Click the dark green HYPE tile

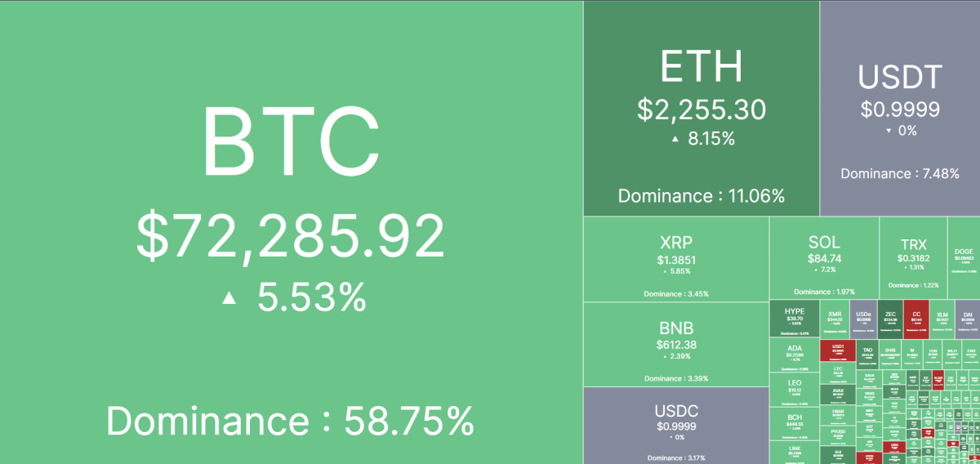(794, 319)
